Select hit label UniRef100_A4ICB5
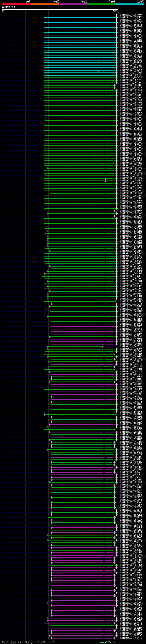Viewport: 146px width, 644px height. (131, 233)
